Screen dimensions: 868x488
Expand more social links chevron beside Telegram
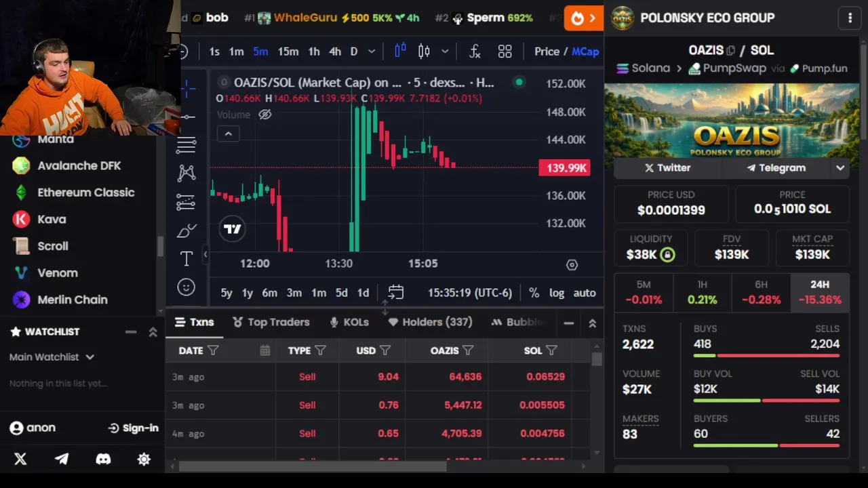(840, 168)
